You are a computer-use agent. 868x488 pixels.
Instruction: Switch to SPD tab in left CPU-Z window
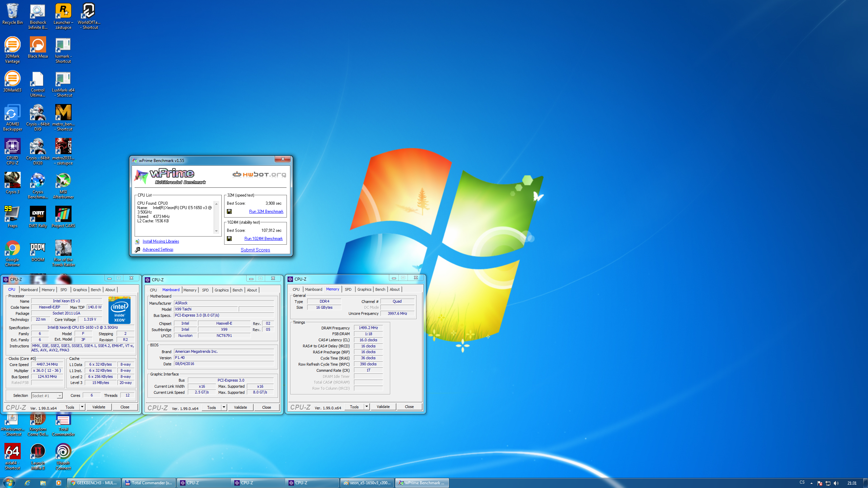(x=63, y=290)
